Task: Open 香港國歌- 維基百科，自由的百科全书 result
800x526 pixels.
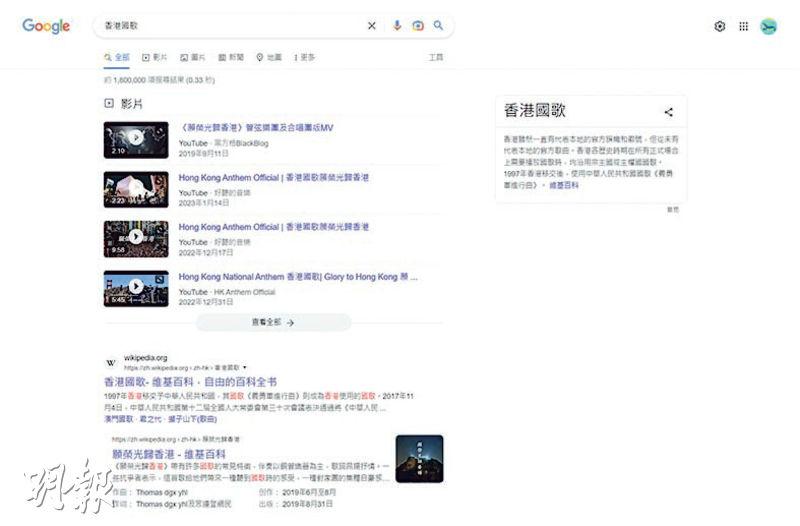Action: (190, 382)
